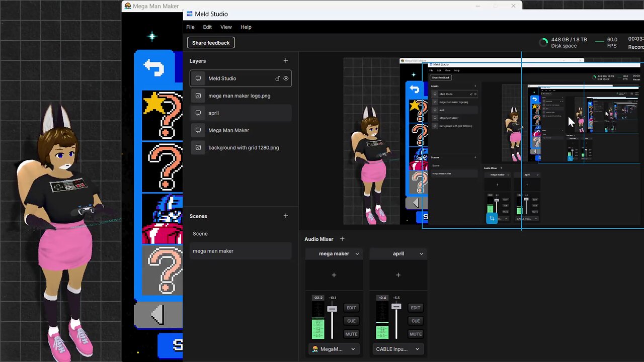Click the 60.0 FPS readout

[612, 43]
